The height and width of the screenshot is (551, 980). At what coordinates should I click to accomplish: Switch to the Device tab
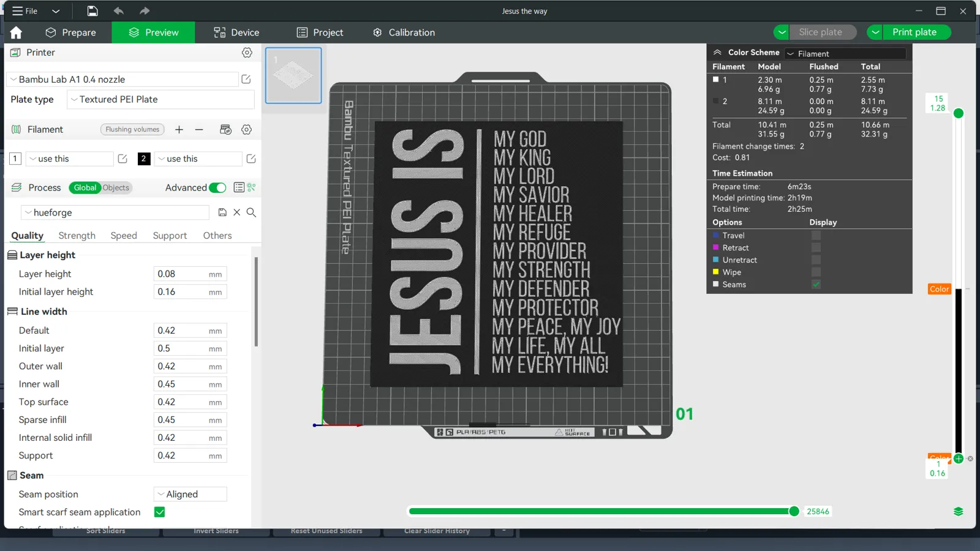(x=236, y=32)
